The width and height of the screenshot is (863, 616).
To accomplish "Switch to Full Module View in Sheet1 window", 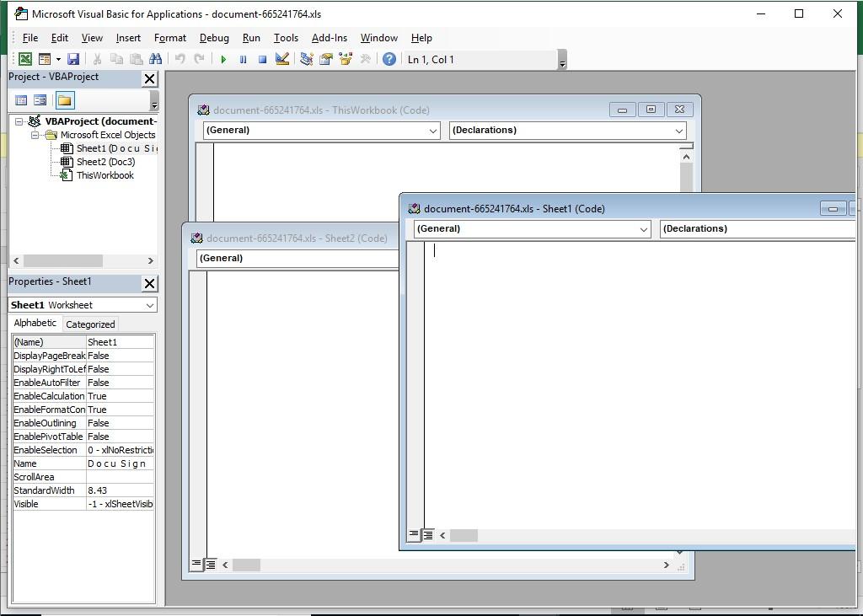I will click(x=428, y=535).
